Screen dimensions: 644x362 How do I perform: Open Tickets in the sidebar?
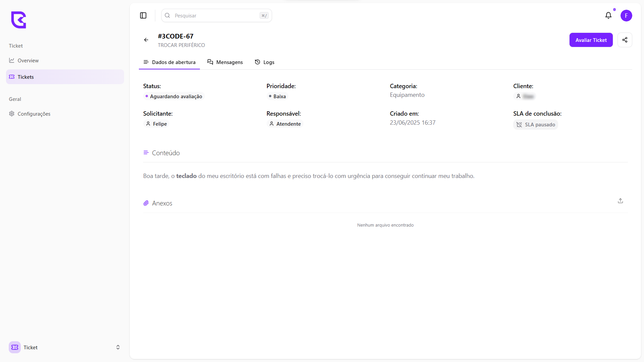25,77
